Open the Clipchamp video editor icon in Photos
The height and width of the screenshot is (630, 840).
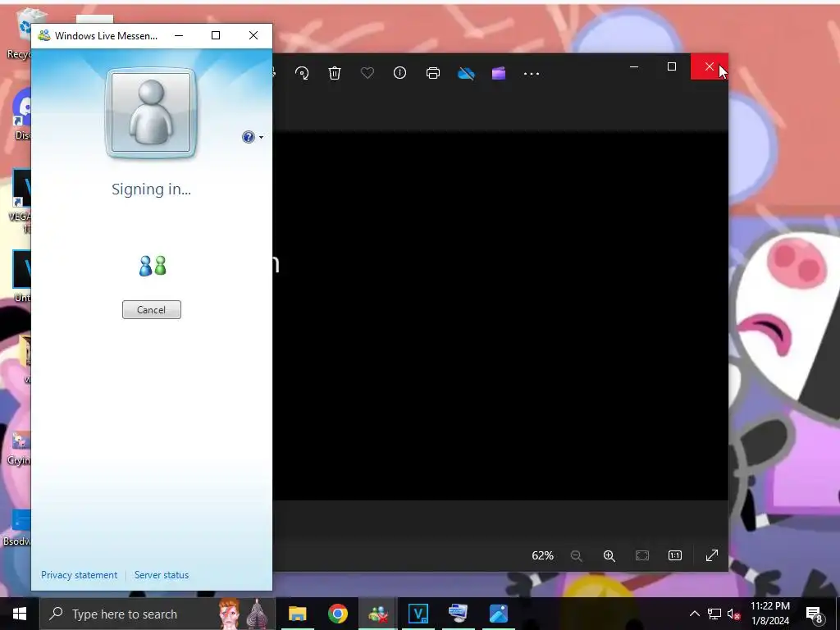(x=499, y=73)
